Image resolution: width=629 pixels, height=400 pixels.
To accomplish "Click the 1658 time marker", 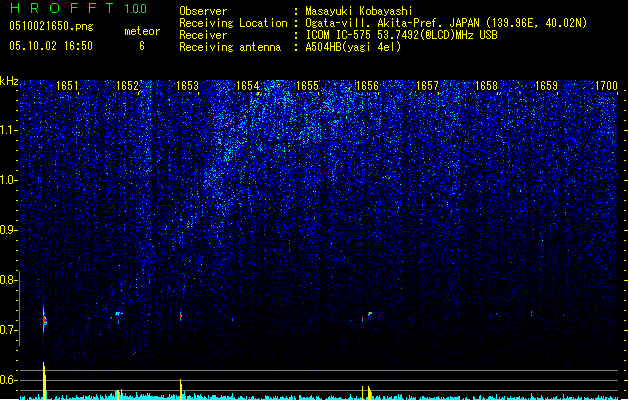I will [x=486, y=85].
